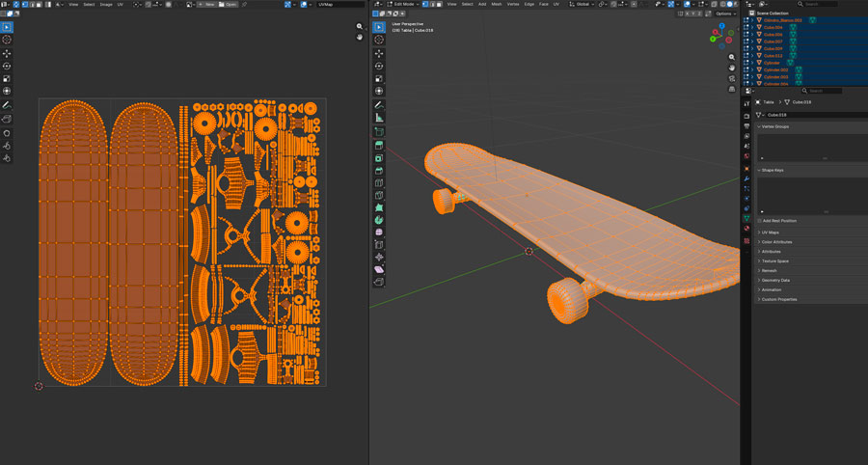Click the pan hand in UV editor

360,37
